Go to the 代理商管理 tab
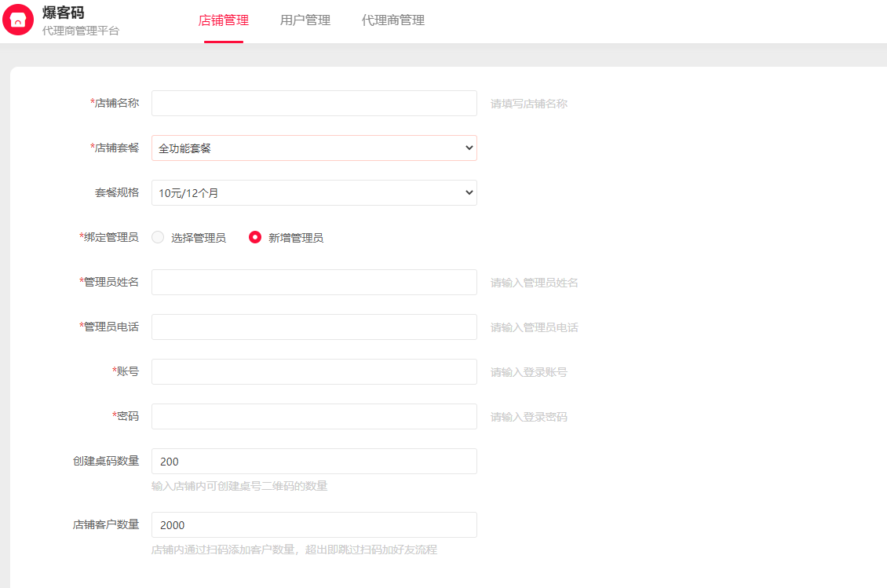This screenshot has width=887, height=588. 393,20
